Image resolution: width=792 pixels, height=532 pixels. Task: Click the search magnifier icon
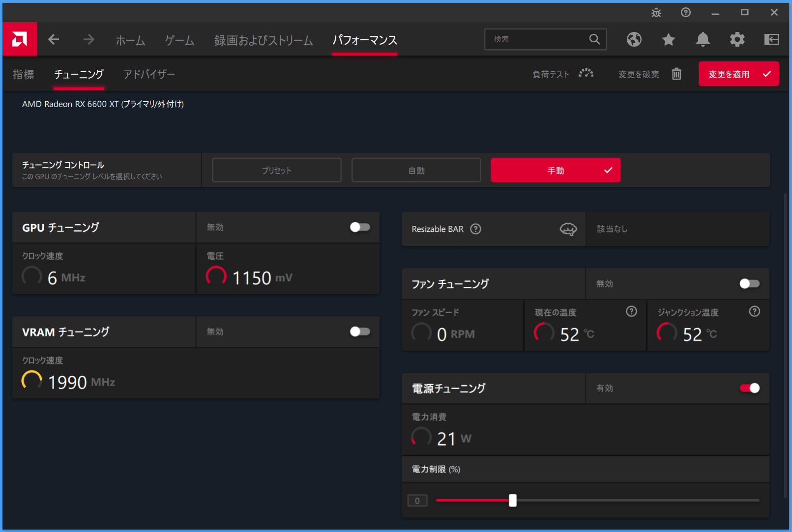pos(594,39)
